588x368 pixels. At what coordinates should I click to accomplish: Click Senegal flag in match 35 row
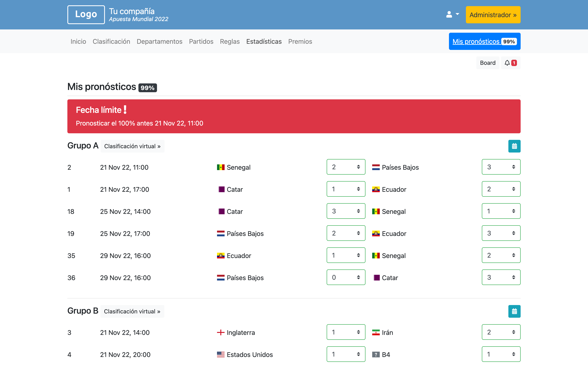click(376, 256)
